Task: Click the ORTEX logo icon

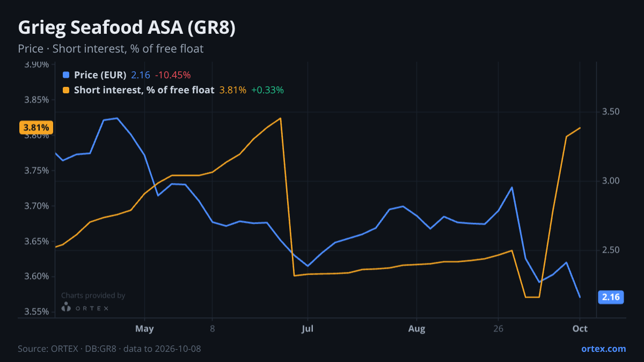Action: (66, 307)
